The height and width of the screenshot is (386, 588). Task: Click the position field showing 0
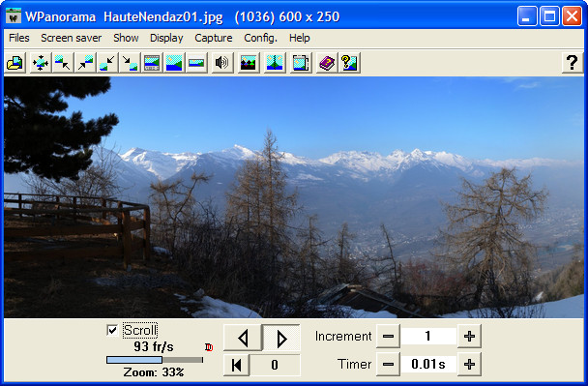pos(275,365)
